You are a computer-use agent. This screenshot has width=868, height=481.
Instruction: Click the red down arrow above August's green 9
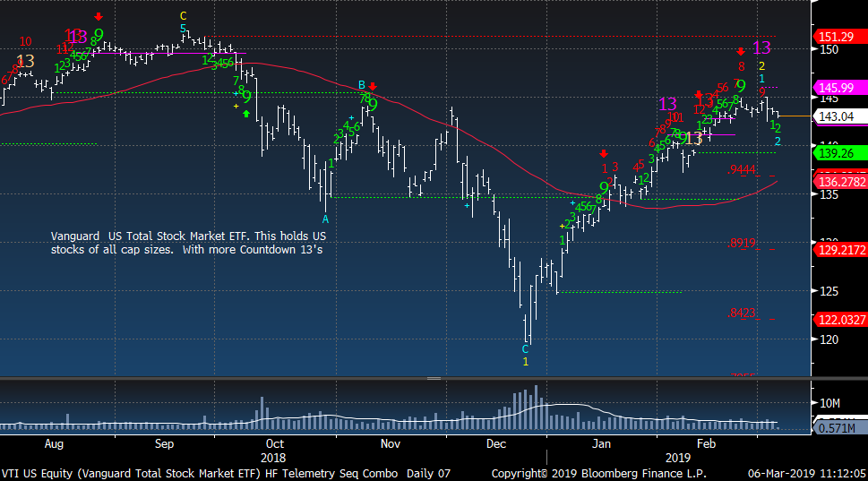99,17
